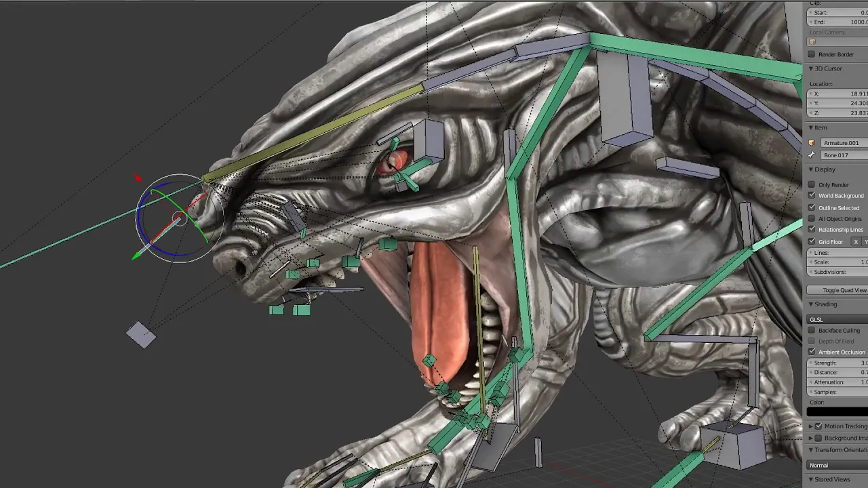The height and width of the screenshot is (488, 868).
Task: Click the Bone.017 name field
Action: click(x=844, y=155)
